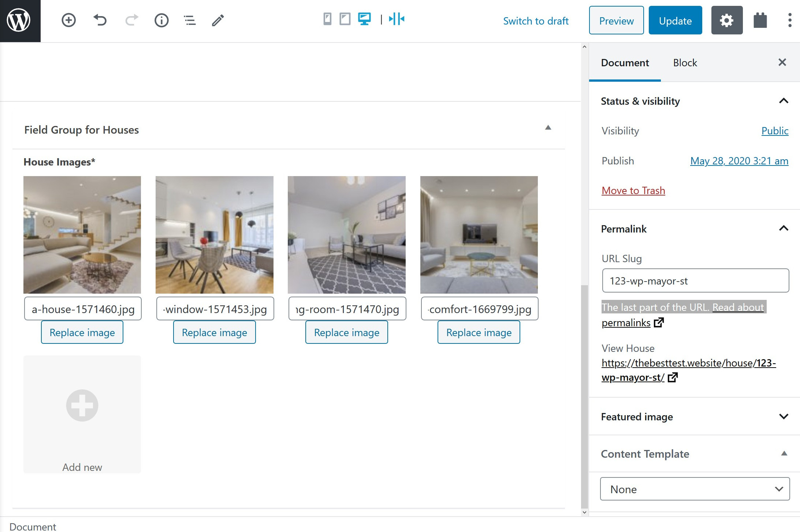This screenshot has height=532, width=800.
Task: Select the mobile phone preview icon
Action: point(327,19)
